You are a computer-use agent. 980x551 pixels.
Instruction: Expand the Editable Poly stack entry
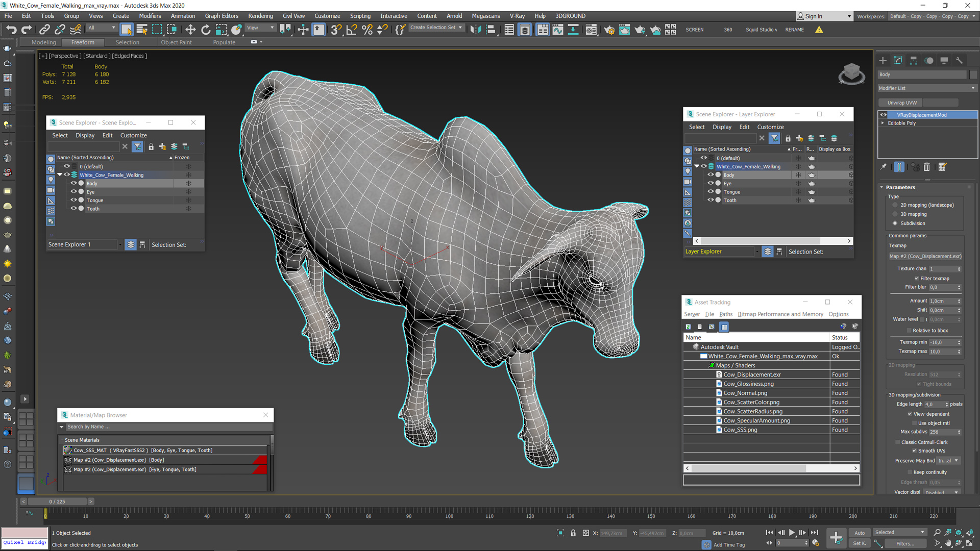pos(883,123)
